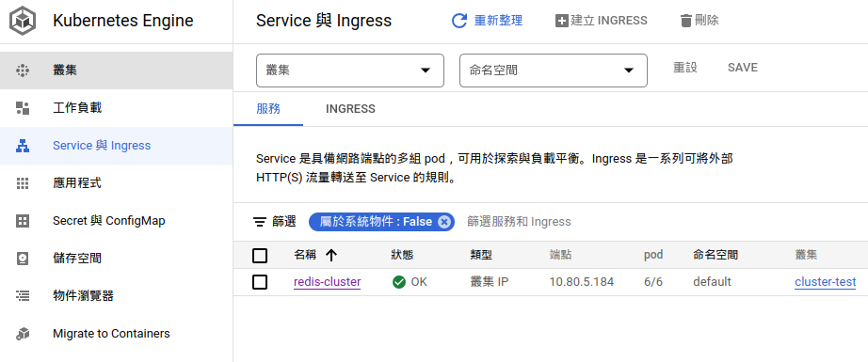The height and width of the screenshot is (362, 868).
Task: Open 應用程式 in the sidebar menu
Action: [x=116, y=183]
